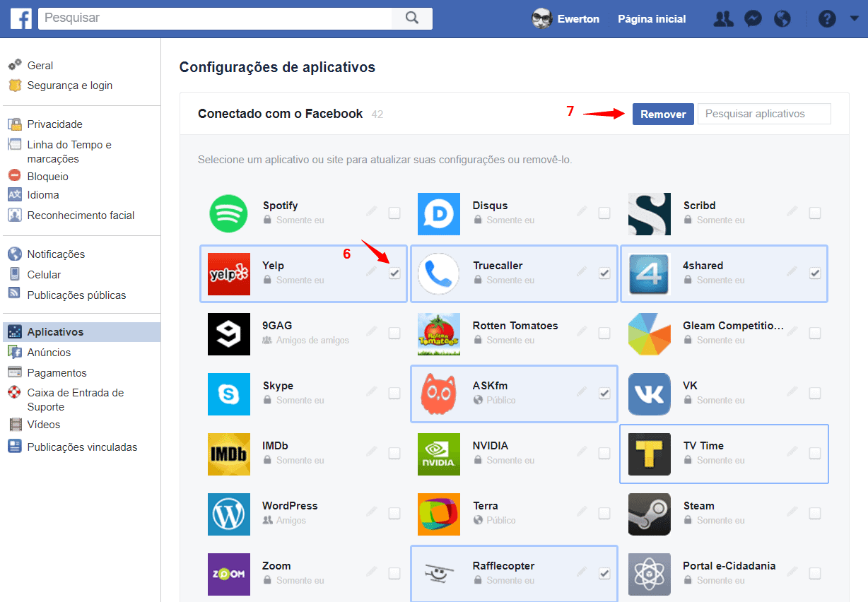
Task: Open the Messenger icon
Action: (753, 19)
